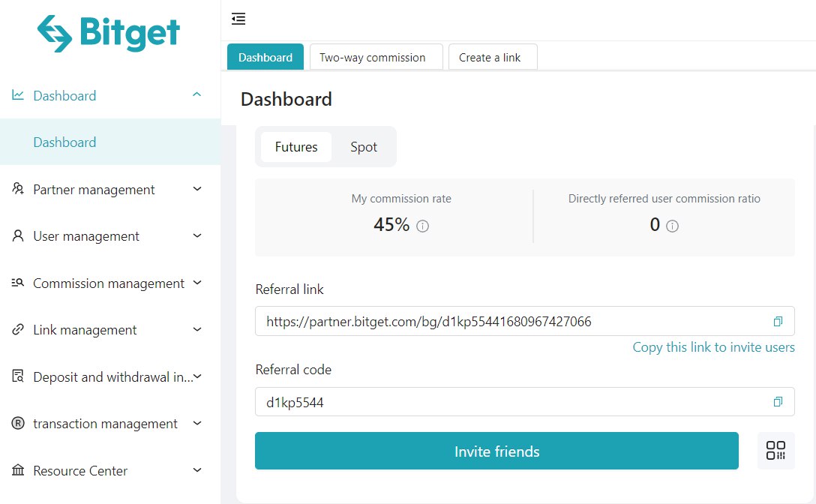Screen dimensions: 816x504
Task: Keep Futures selected in the Futures/Spot toggle
Action: pyautogui.click(x=295, y=147)
